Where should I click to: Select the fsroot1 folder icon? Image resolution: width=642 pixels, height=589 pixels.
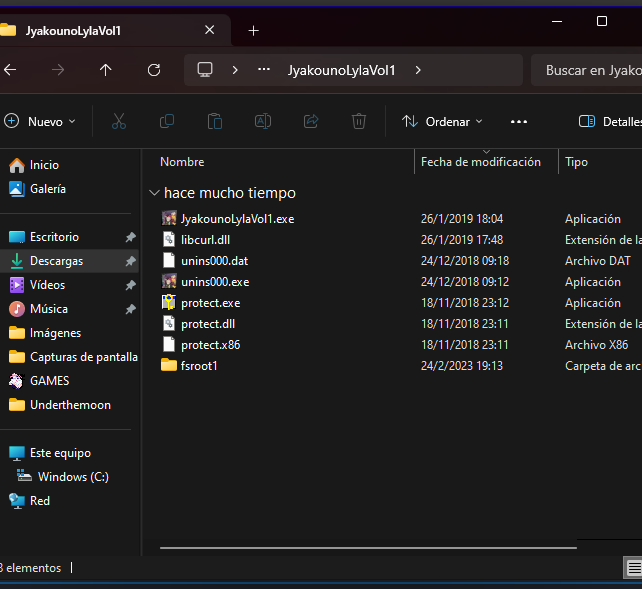[169, 365]
